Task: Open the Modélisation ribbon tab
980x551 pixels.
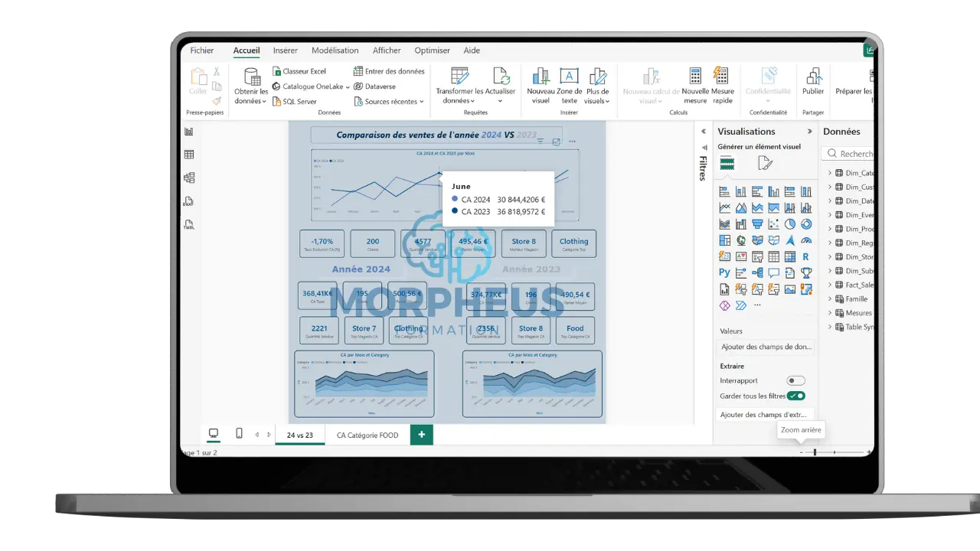Action: point(335,50)
